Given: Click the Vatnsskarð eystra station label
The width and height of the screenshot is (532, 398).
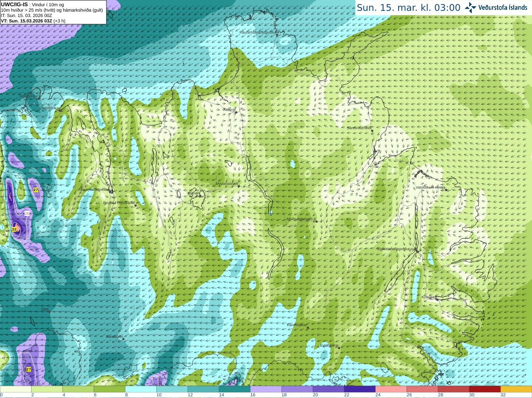Looking at the screenshot, I should pos(431,187).
